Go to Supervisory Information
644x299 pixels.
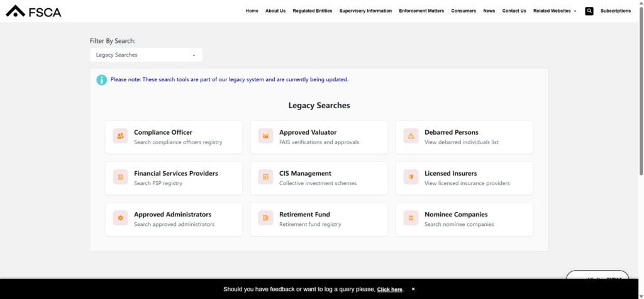365,11
